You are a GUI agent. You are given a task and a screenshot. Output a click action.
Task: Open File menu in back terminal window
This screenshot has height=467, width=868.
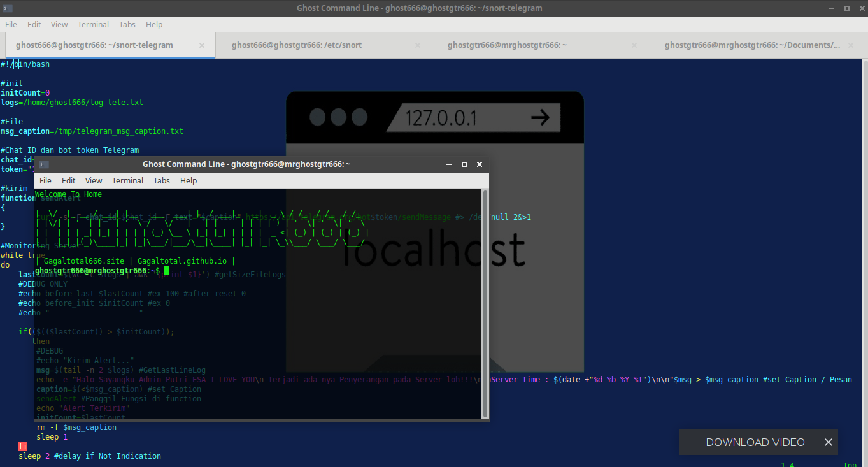(x=11, y=24)
